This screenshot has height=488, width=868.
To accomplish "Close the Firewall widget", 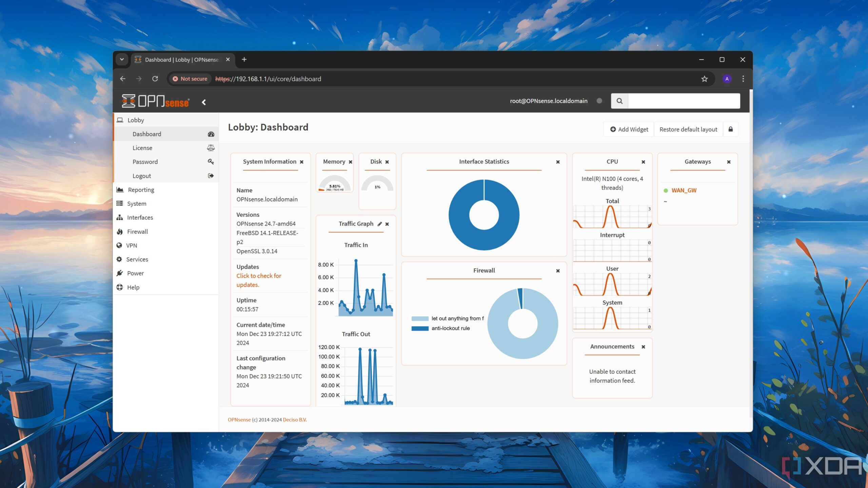I will tap(557, 270).
